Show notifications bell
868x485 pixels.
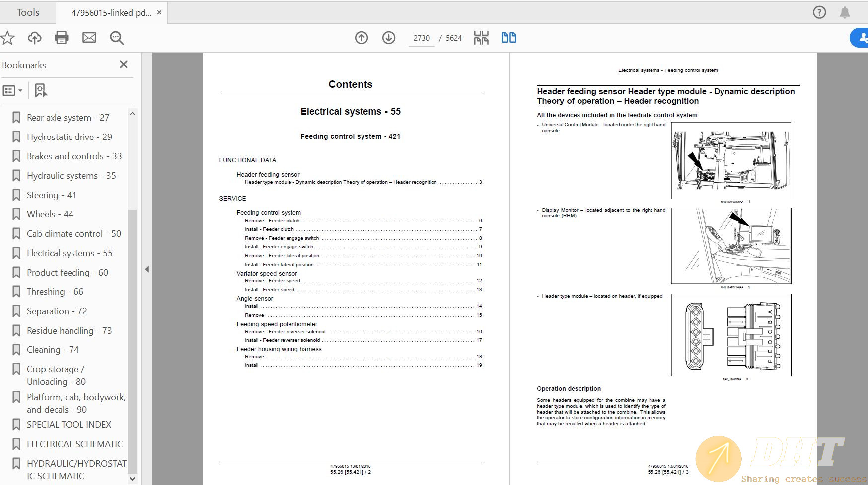click(x=845, y=12)
